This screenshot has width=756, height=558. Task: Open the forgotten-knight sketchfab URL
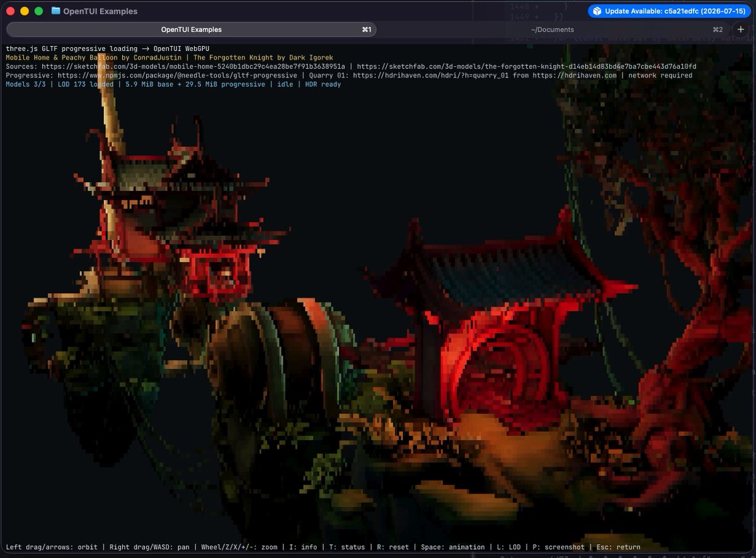coord(526,66)
